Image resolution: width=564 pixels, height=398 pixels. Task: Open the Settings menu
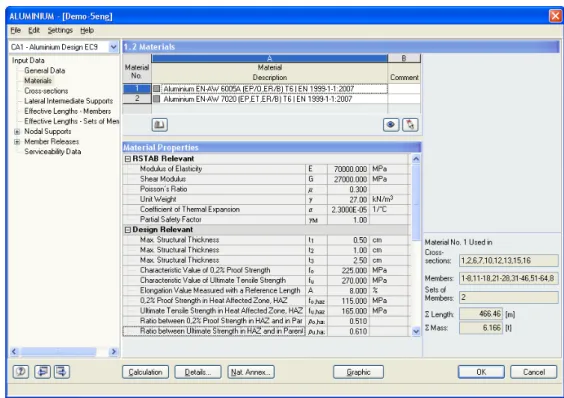click(x=60, y=30)
